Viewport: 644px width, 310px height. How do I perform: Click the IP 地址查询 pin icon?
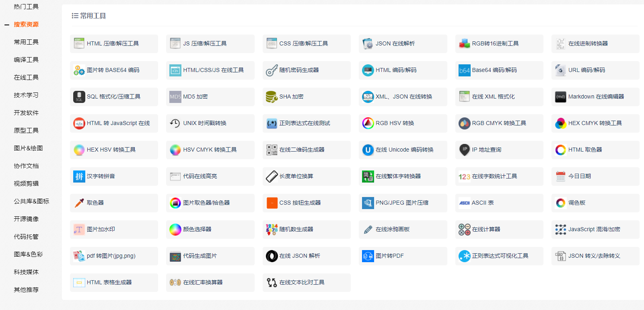pyautogui.click(x=464, y=150)
